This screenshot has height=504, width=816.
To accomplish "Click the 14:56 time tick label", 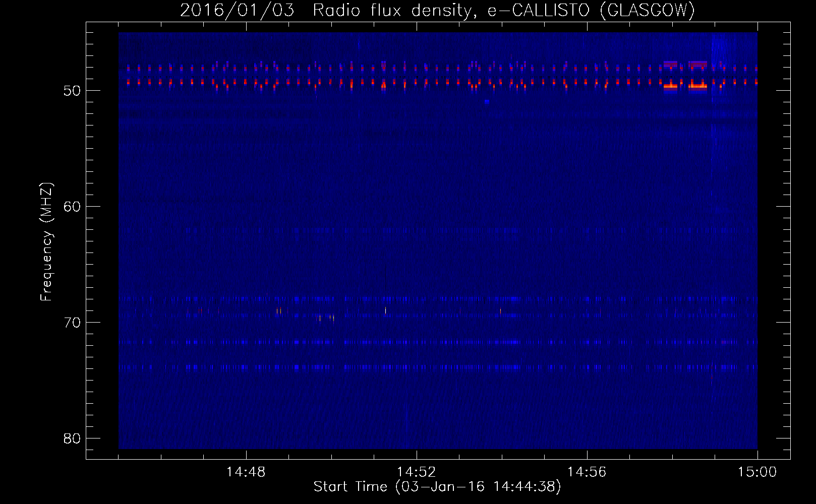I will (x=587, y=472).
